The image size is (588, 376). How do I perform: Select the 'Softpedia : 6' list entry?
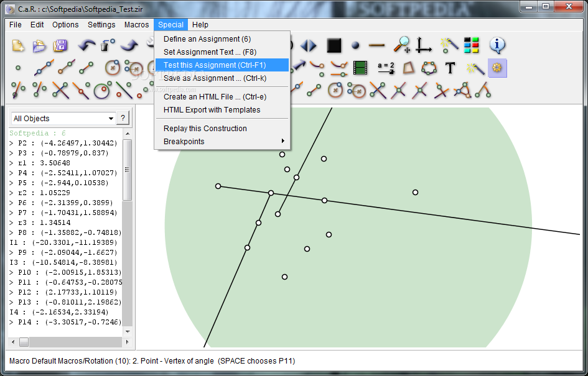click(x=37, y=133)
